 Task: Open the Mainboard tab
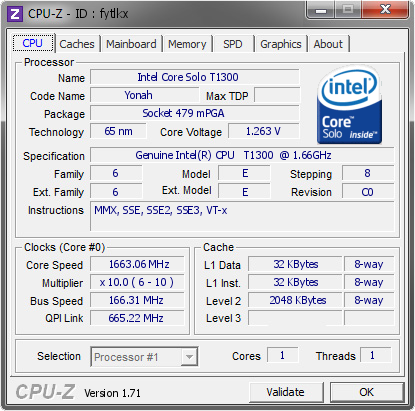[x=131, y=44]
